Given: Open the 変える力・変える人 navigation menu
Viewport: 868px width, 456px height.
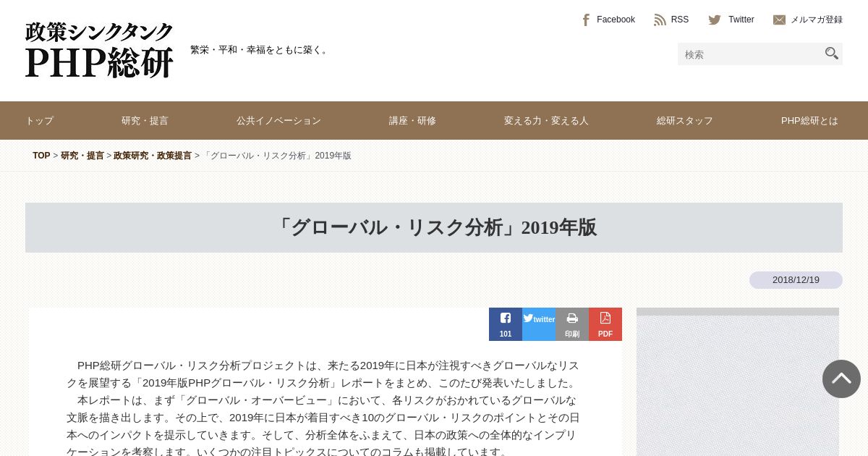Looking at the screenshot, I should (546, 121).
